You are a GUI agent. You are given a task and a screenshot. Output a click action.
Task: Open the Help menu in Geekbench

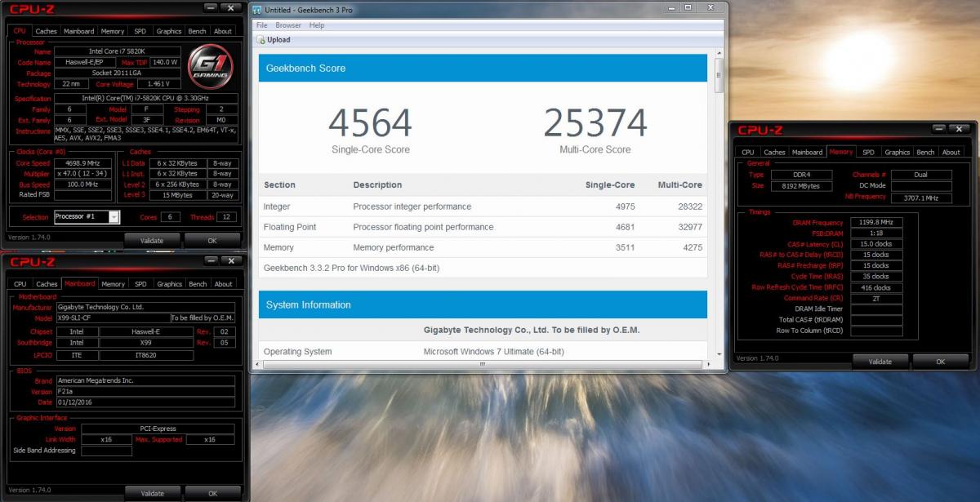coord(317,25)
